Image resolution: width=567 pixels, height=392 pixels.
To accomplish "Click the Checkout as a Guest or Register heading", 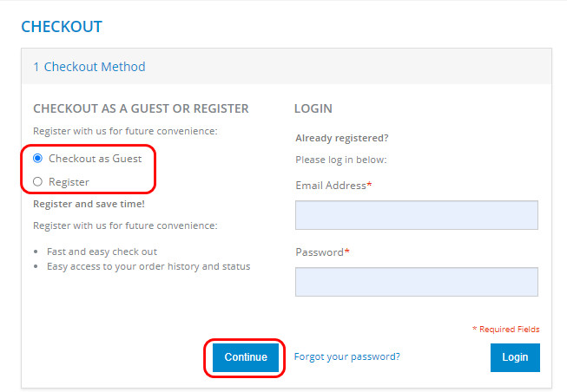I will pyautogui.click(x=141, y=109).
